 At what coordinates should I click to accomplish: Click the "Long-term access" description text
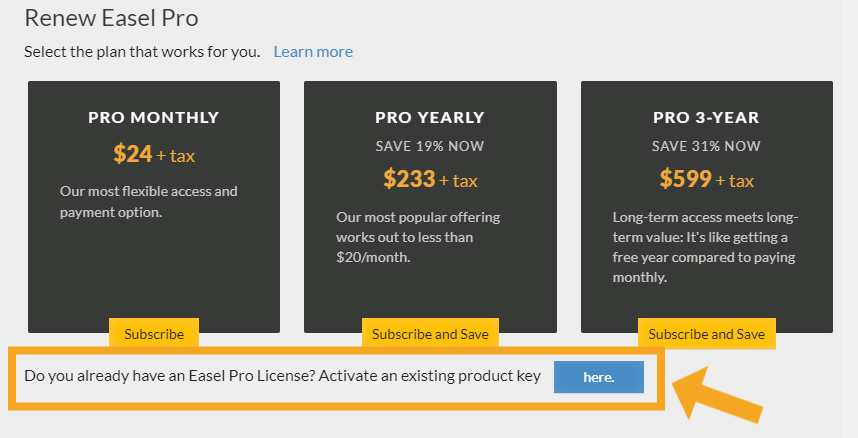[704, 246]
